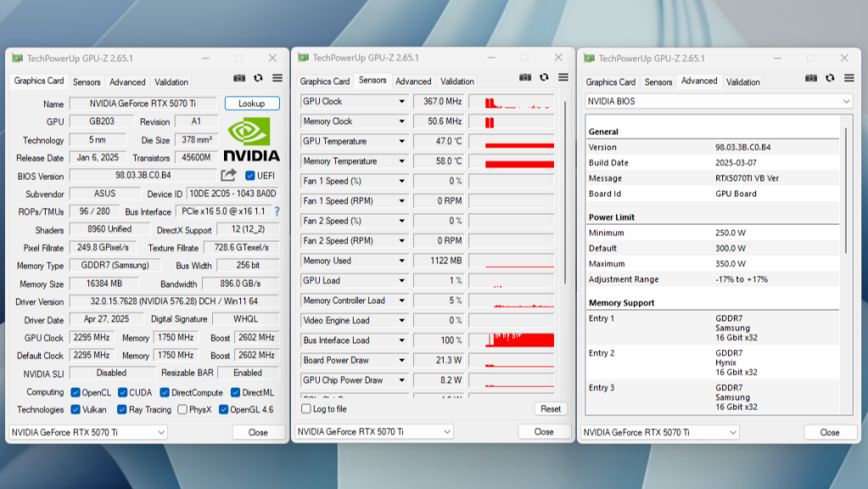Click GPU-Z app icon in Sensors window title bar
The width and height of the screenshot is (868, 489).
pos(304,58)
